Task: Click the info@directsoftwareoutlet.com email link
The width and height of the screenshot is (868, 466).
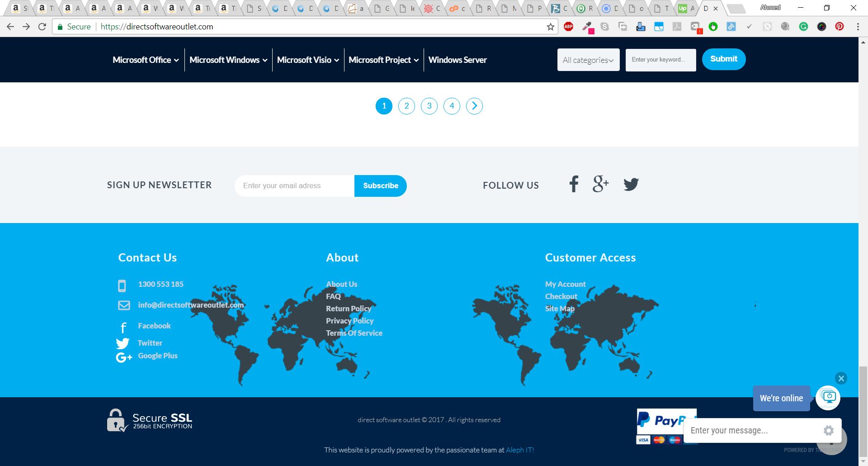Action: 191,305
